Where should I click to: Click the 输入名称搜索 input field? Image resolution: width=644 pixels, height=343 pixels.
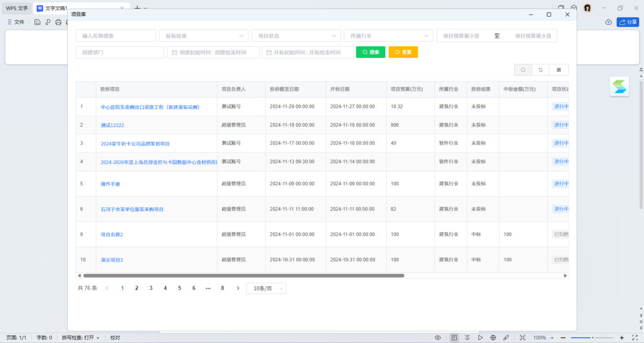pyautogui.click(x=116, y=36)
